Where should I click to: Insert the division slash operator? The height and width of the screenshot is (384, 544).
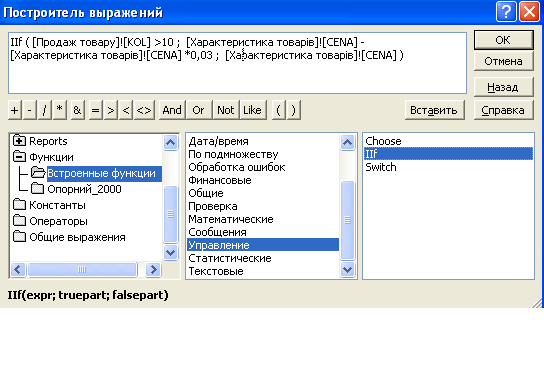(45, 110)
